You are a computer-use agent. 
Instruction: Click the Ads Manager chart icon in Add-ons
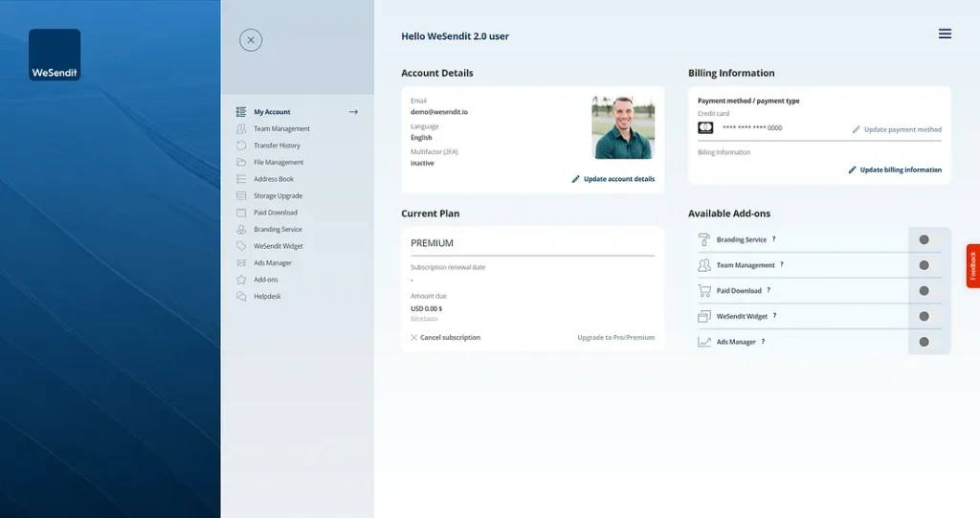704,342
